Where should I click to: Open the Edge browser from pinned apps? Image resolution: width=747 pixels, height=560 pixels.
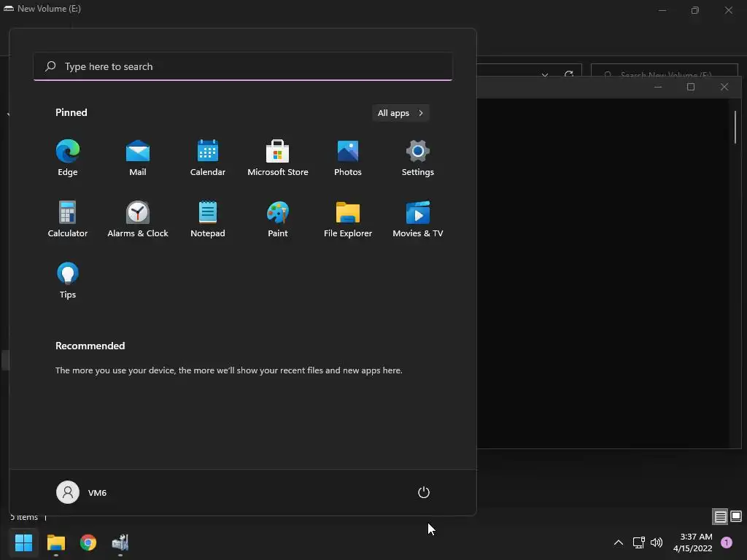68,157
